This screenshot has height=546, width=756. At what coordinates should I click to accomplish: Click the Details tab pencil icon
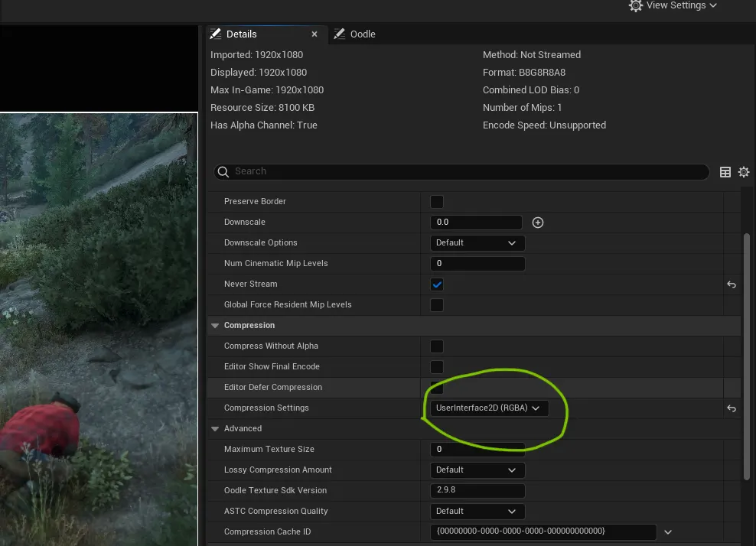(216, 34)
